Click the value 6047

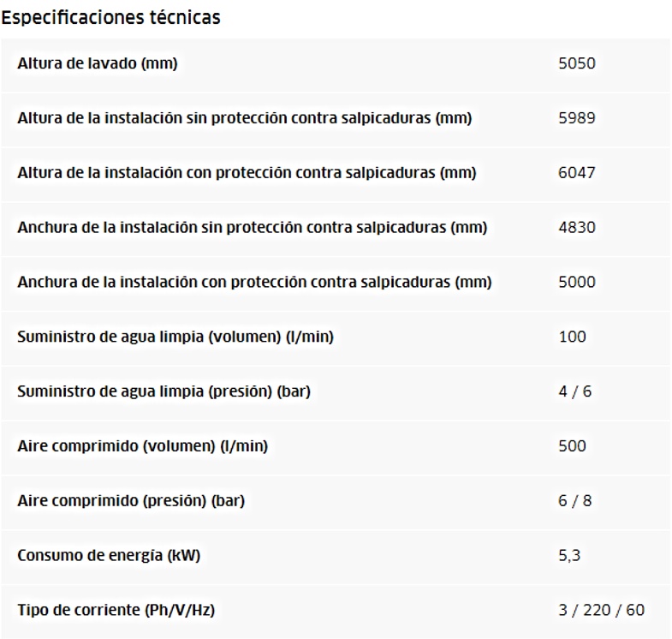[x=577, y=173]
